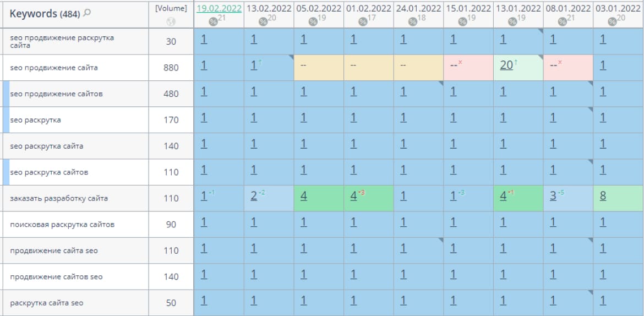Viewport: 644px width, 316px height.
Task: Click position 3 on 08.01.2022
Action: [x=553, y=195]
